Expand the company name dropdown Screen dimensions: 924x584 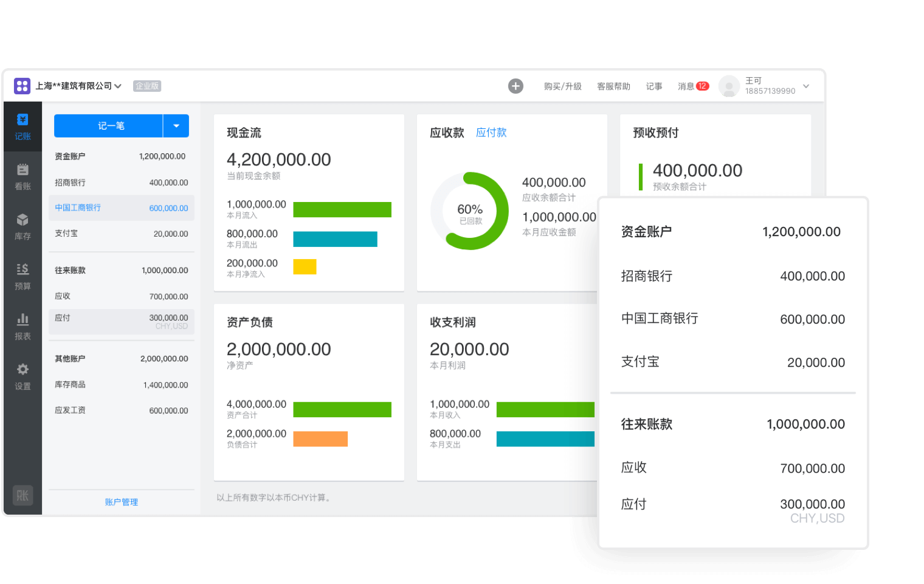(118, 86)
